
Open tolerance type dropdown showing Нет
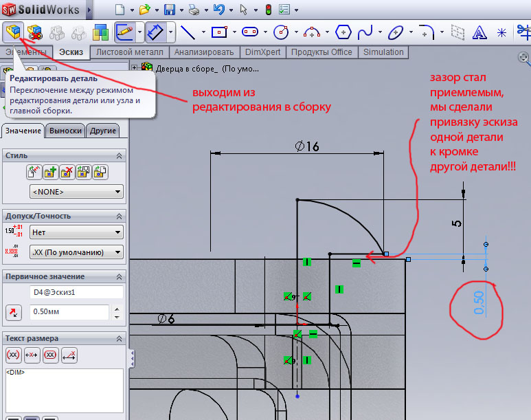pyautogui.click(x=76, y=232)
